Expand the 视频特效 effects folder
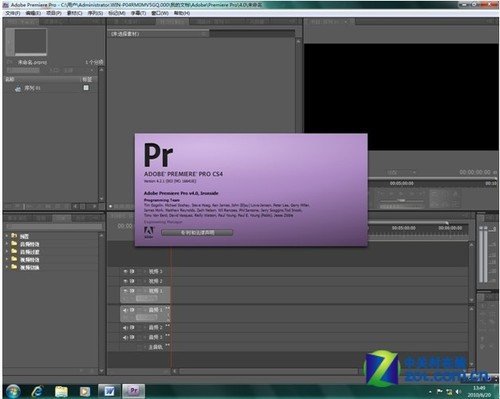The width and height of the screenshot is (500, 399). [7, 259]
